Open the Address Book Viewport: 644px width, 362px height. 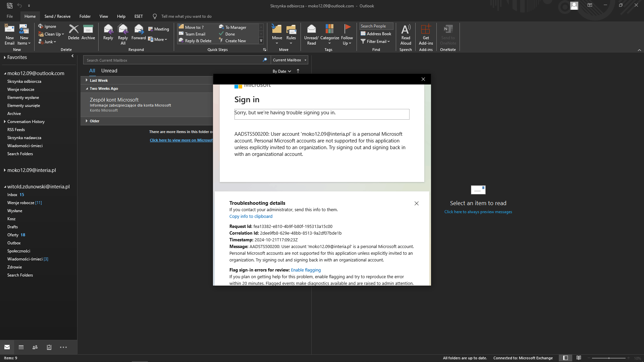(x=376, y=34)
